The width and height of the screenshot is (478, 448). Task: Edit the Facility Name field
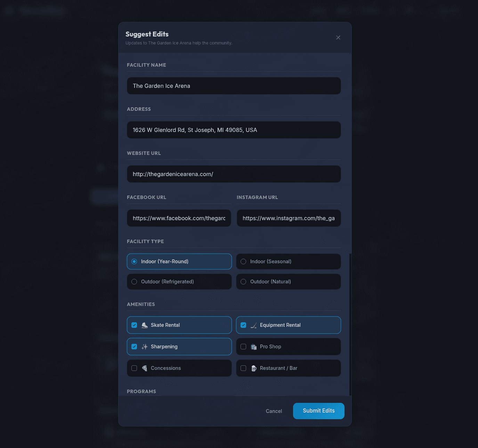(234, 86)
